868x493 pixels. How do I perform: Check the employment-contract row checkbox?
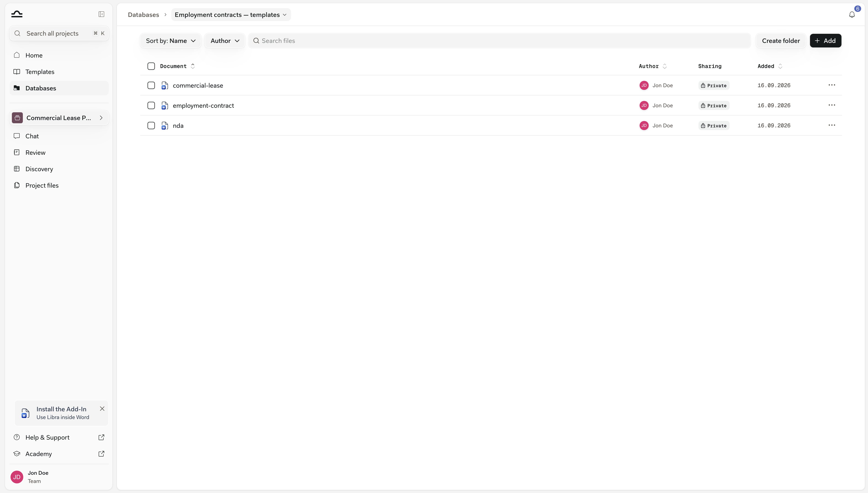tap(151, 105)
